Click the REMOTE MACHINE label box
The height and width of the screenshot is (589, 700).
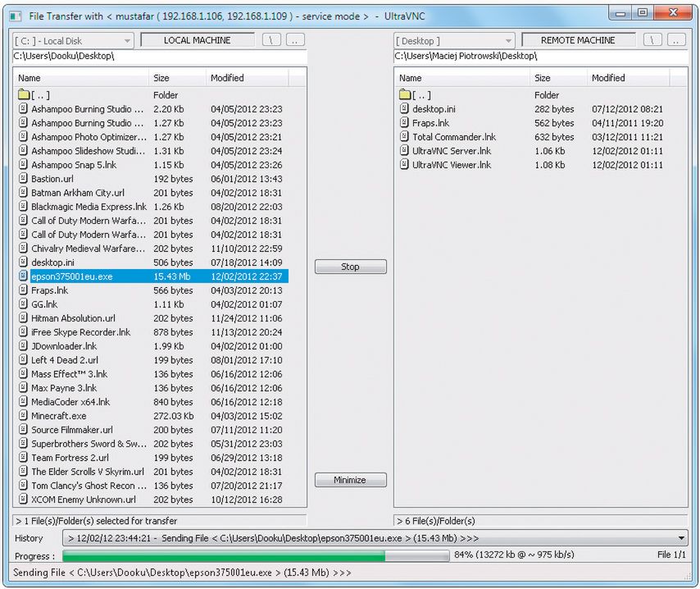click(578, 40)
